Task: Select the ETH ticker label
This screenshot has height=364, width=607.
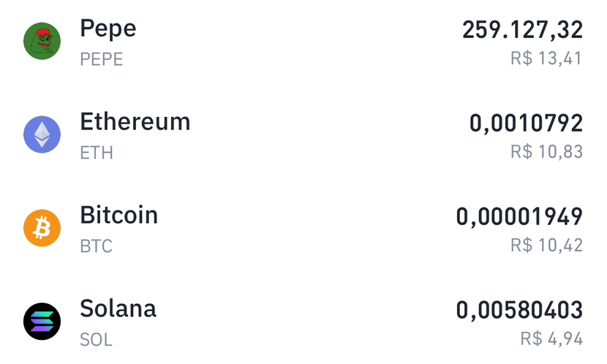Action: [97, 153]
